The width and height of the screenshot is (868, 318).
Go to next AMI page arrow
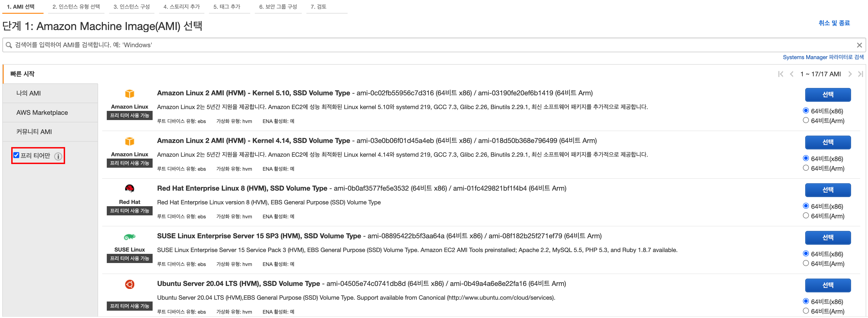[x=850, y=74]
